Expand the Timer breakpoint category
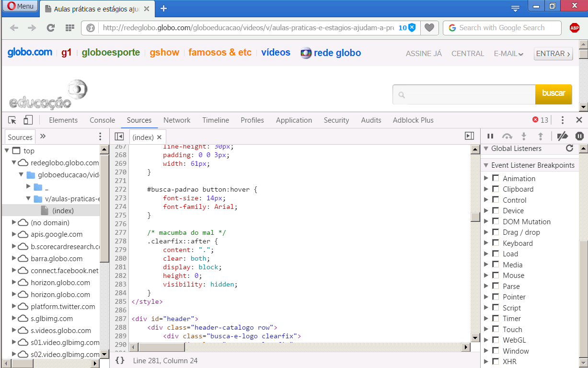This screenshot has width=588, height=368. tap(486, 318)
